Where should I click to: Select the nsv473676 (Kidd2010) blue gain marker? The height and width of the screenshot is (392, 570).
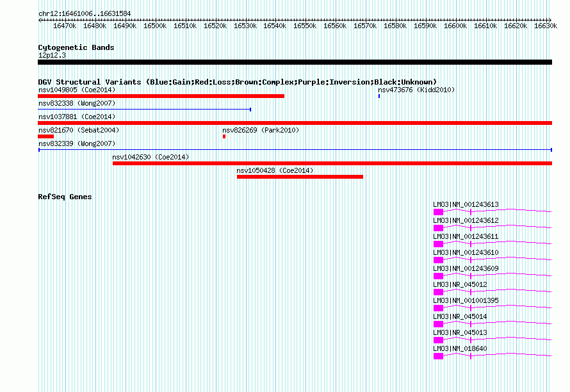pyautogui.click(x=379, y=96)
